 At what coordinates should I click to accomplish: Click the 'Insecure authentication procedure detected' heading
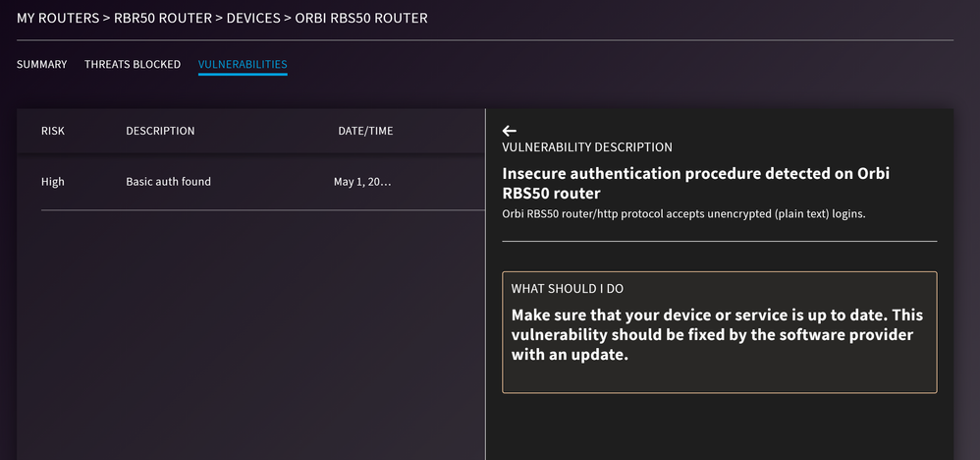click(x=695, y=183)
